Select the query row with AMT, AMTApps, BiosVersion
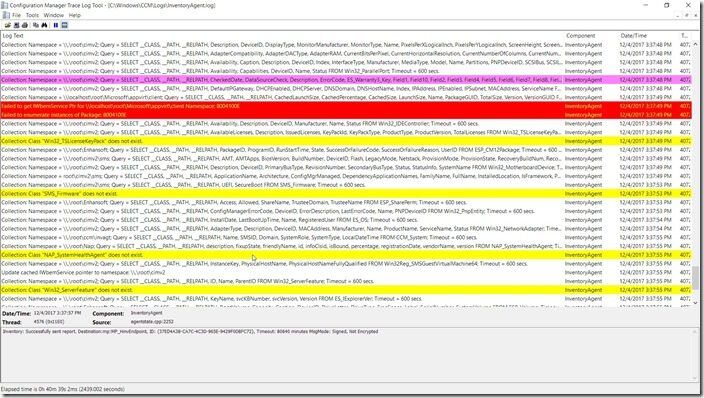Image resolution: width=704 pixels, height=398 pixels. (346, 159)
